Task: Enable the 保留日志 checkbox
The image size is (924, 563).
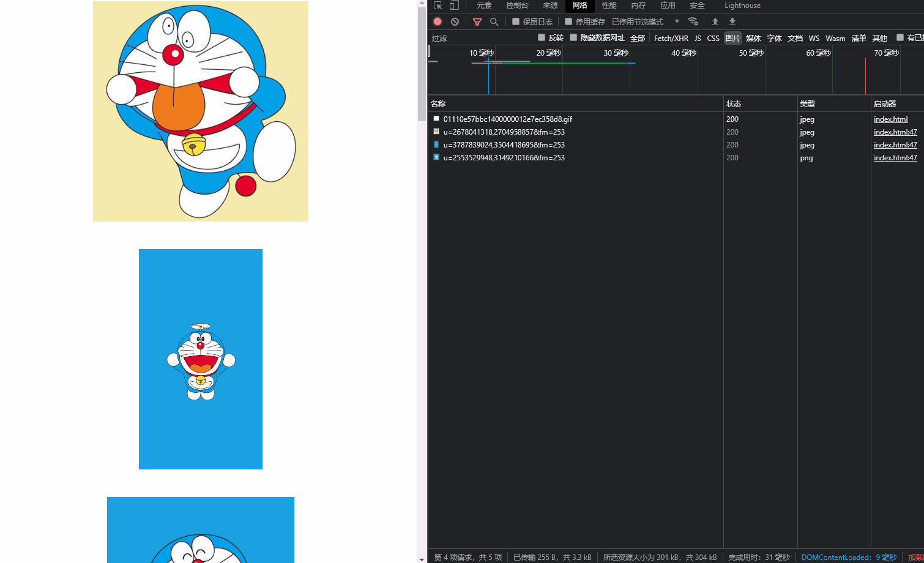Action: click(x=515, y=21)
